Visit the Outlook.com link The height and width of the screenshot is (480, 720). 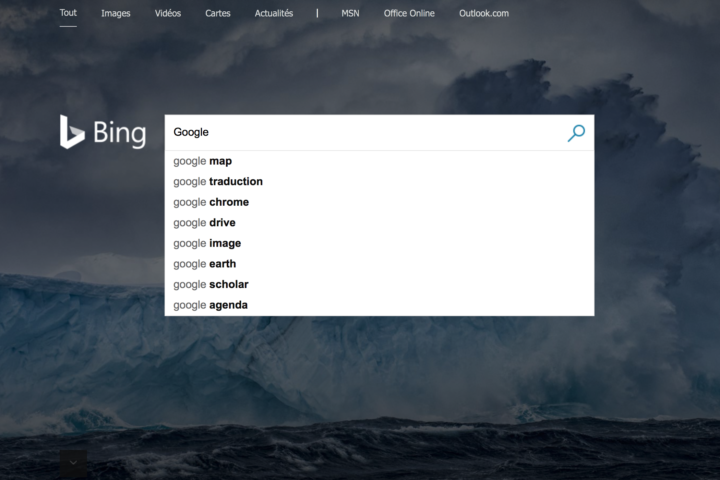(484, 13)
